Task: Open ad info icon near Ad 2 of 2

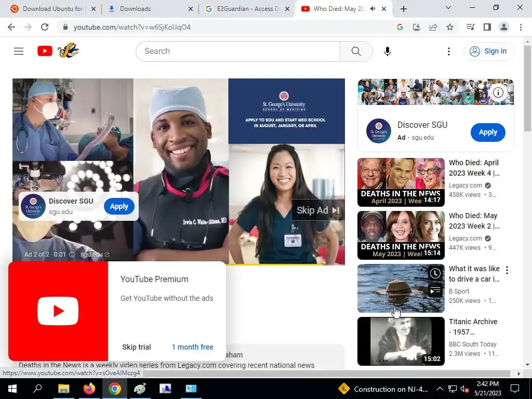Action: click(72, 255)
